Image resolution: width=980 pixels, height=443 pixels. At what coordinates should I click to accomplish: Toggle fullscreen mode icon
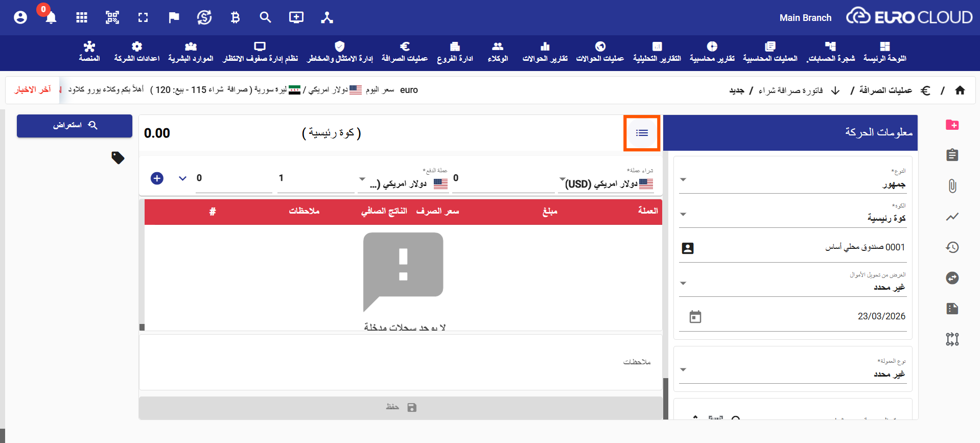tap(143, 18)
